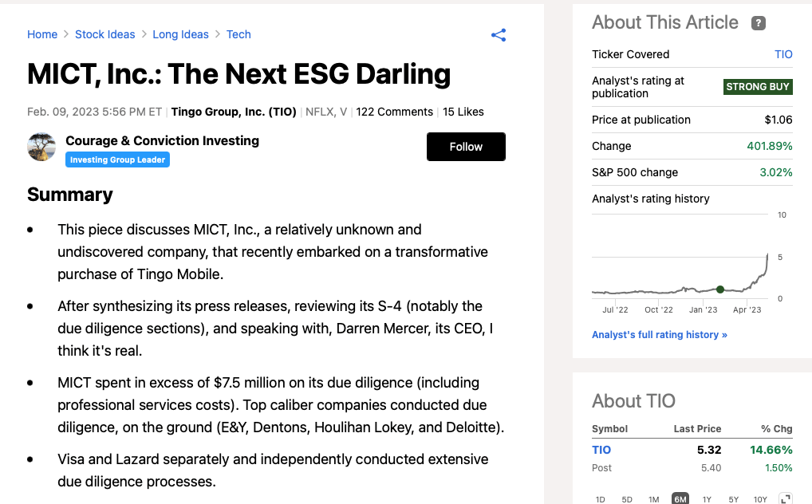
Task: Click the green rating dot on chart
Action: tap(720, 289)
